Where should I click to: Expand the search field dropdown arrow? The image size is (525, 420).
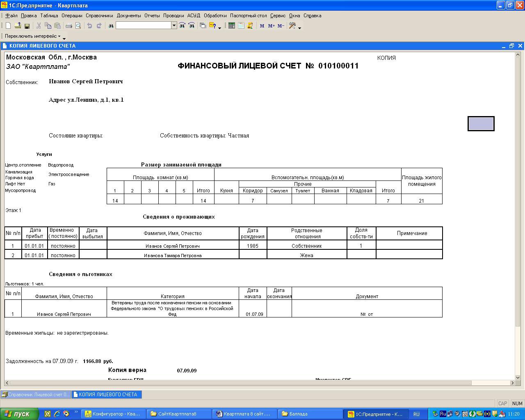(174, 26)
